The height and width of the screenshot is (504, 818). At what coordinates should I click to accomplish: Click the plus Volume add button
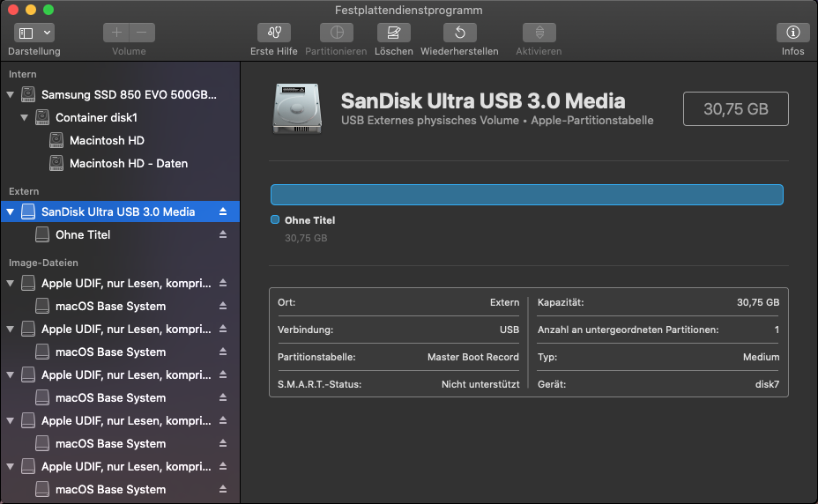coord(116,33)
